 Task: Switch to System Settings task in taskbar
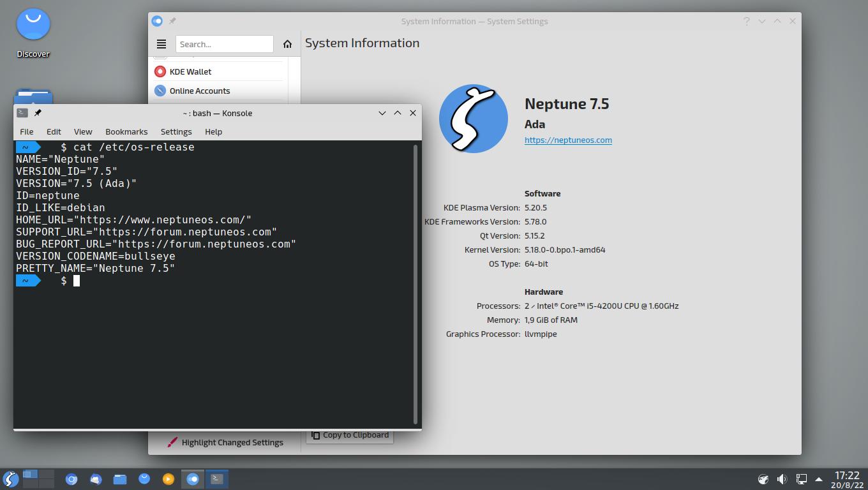pyautogui.click(x=193, y=479)
